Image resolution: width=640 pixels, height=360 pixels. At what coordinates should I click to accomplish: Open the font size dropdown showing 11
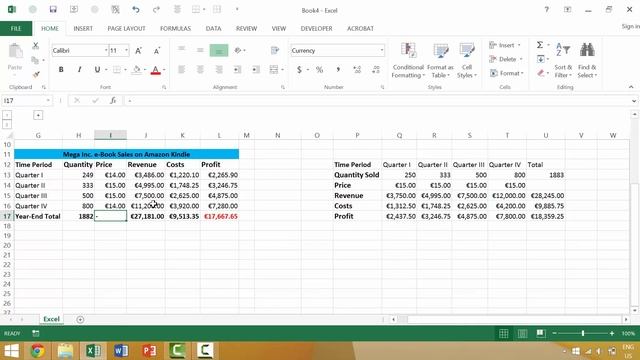click(126, 51)
